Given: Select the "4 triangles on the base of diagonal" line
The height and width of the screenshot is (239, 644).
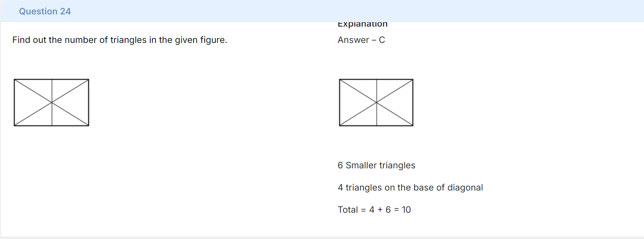Looking at the screenshot, I should (x=410, y=188).
